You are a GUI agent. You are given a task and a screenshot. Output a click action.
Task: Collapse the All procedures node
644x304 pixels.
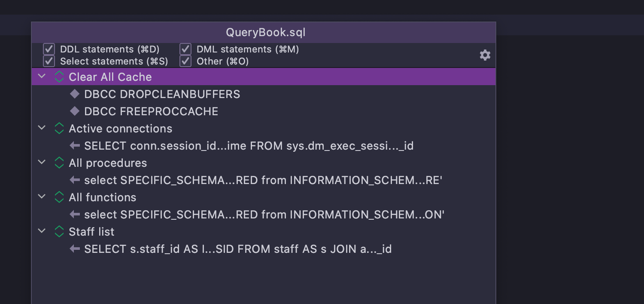click(42, 163)
